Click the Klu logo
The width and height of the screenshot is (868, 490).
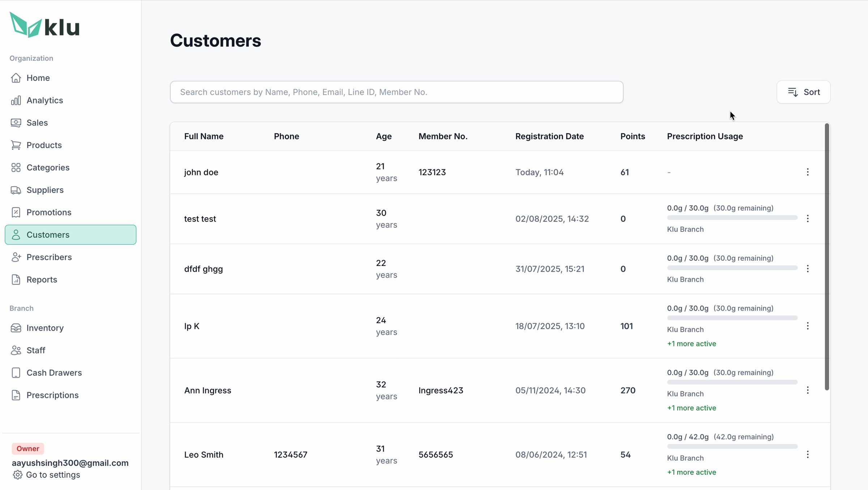coord(44,25)
